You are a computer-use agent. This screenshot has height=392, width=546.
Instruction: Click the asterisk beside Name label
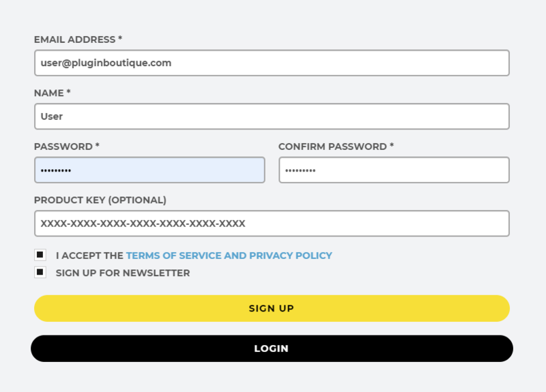click(68, 92)
